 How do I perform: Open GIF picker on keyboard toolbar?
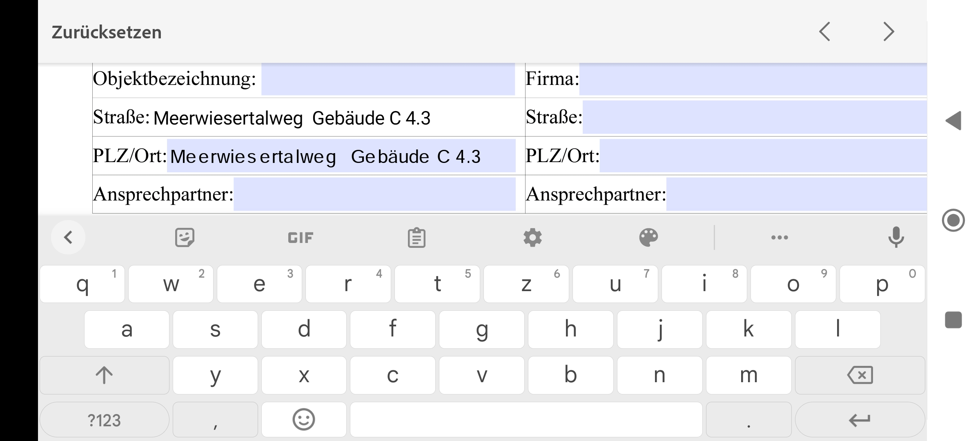tap(301, 237)
